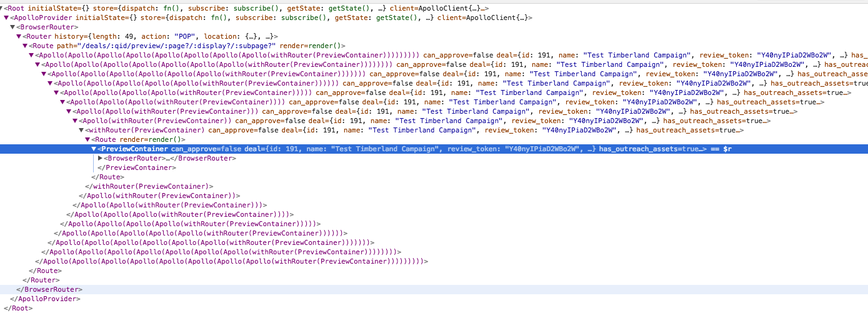Expand the collapsed inner BrowserRouter node
The height and width of the screenshot is (313, 868).
pos(100,158)
